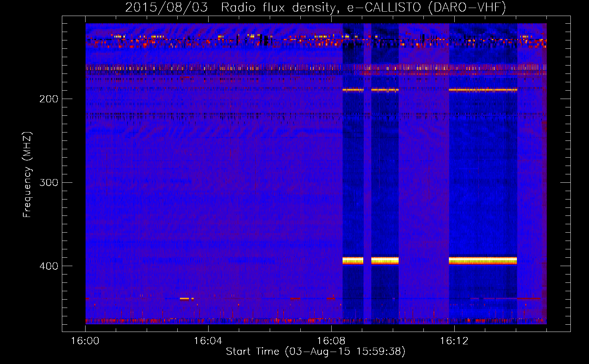The image size is (589, 364).
Task: Click the 16:04 time tick label
Action: point(208,341)
